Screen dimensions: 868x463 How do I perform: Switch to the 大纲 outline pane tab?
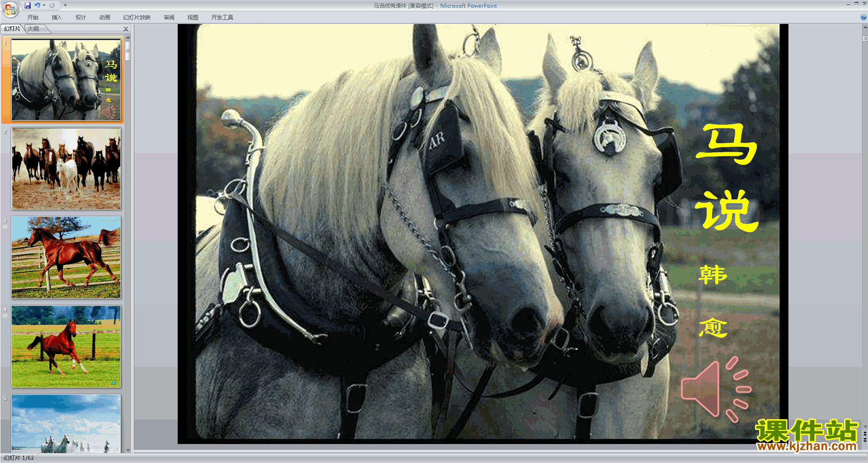(33, 29)
